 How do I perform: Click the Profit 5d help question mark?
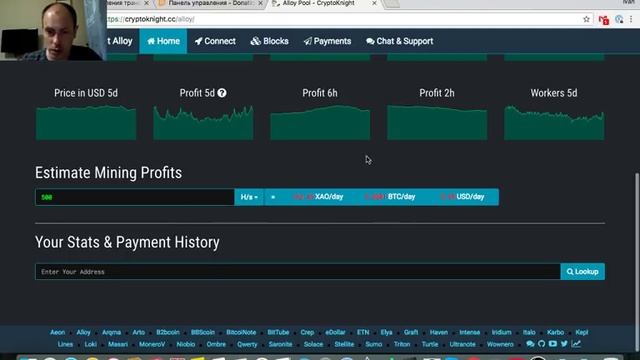[x=222, y=93]
